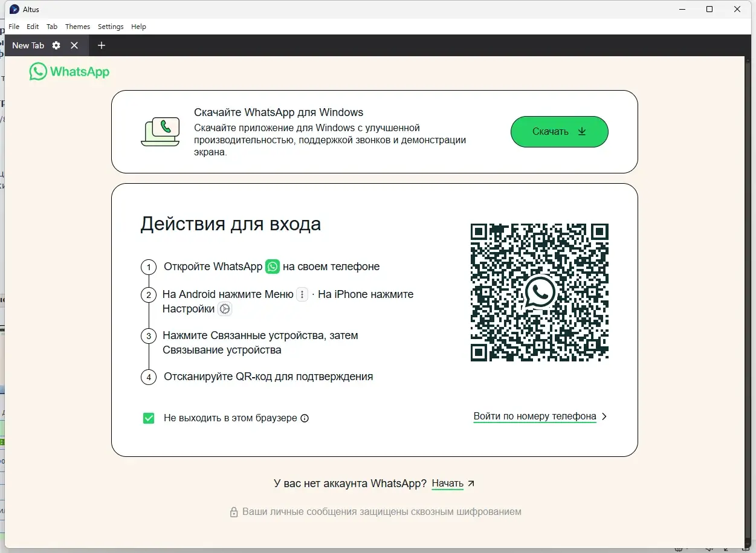Click the green WhatsApp icon in step 1
This screenshot has width=756, height=553.
273,267
